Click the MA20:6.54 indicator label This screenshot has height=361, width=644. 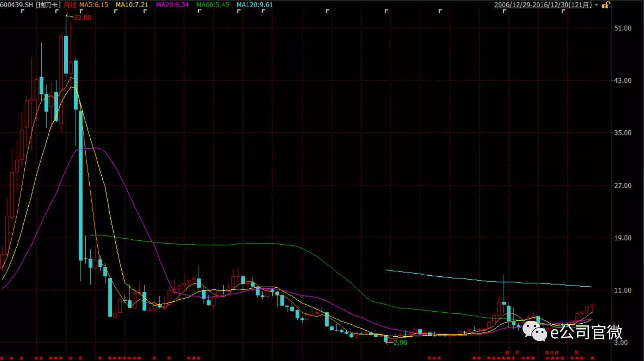pyautogui.click(x=172, y=5)
